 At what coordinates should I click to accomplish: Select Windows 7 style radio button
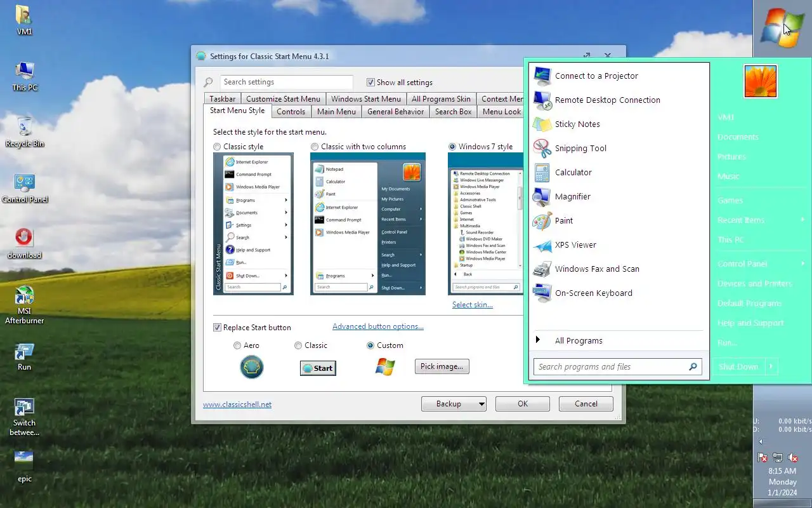452,147
